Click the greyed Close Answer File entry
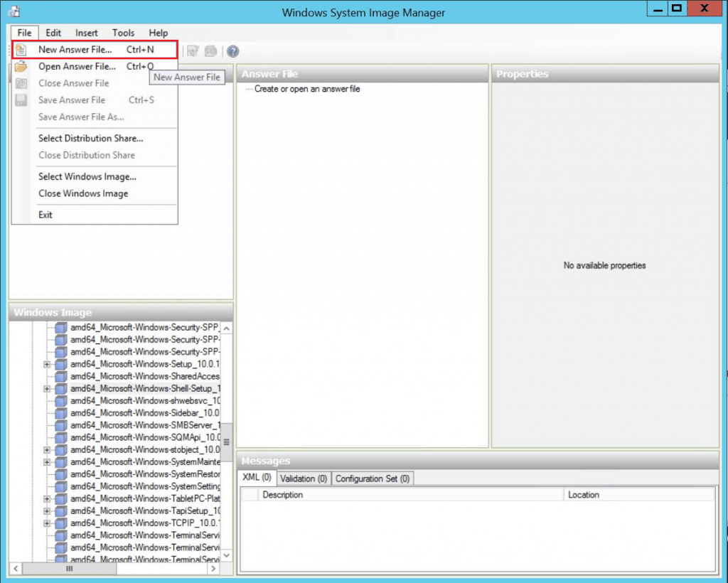This screenshot has width=728, height=583. click(95, 84)
